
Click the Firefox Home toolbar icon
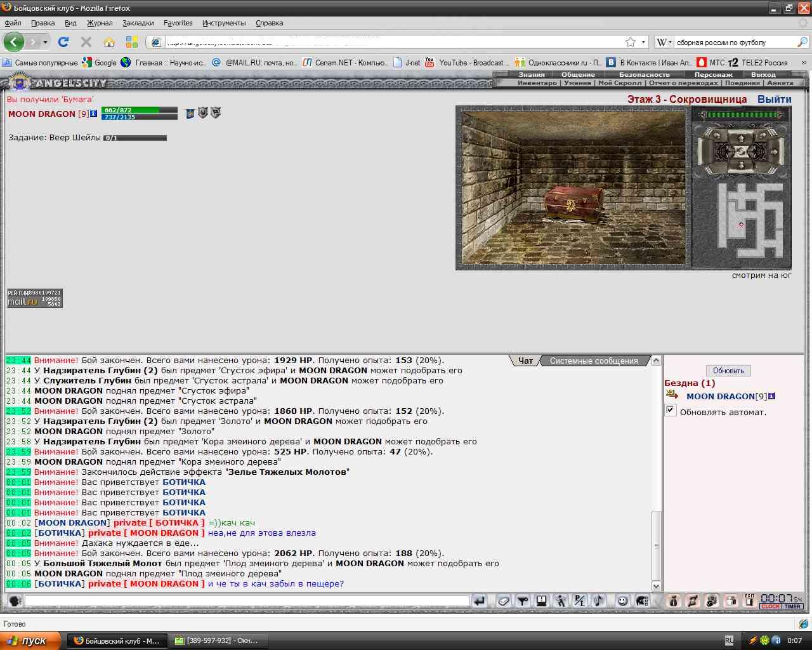pos(109,42)
